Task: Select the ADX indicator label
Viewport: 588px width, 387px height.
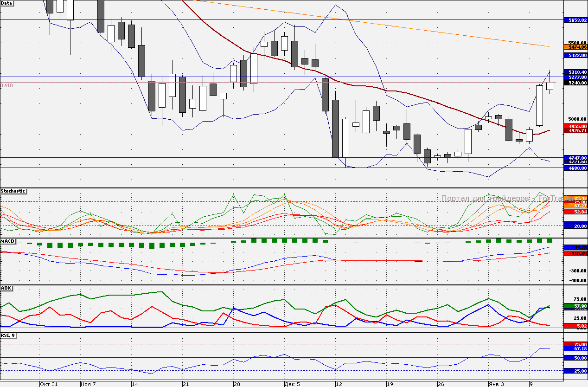Action: point(6,288)
